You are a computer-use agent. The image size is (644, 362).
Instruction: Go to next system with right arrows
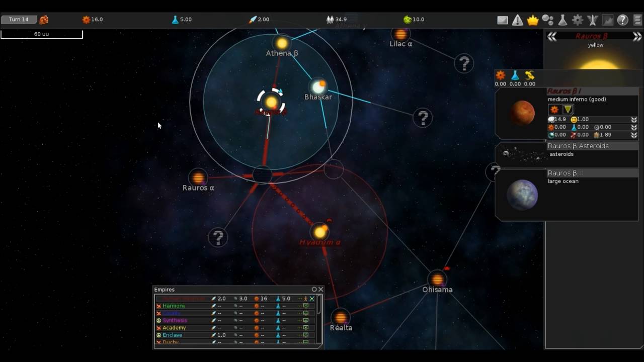[637, 36]
